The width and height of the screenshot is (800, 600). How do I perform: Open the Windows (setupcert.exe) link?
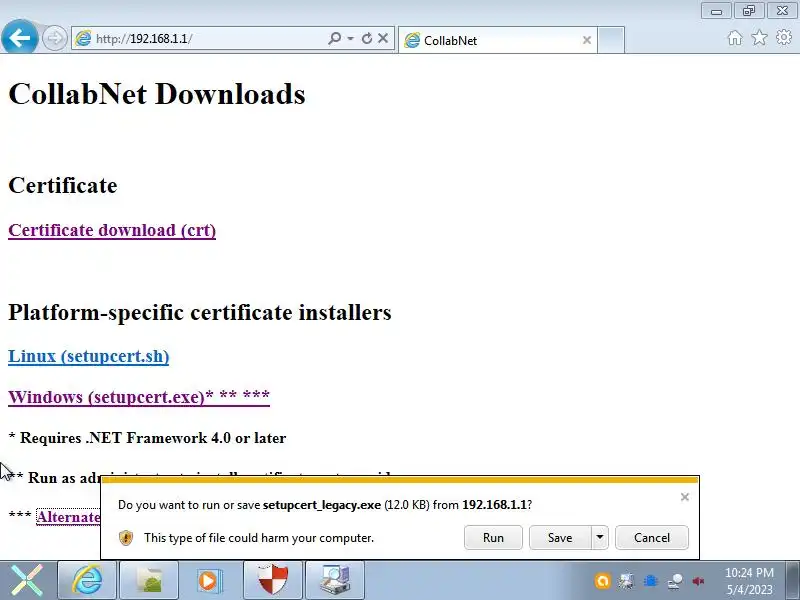[139, 397]
